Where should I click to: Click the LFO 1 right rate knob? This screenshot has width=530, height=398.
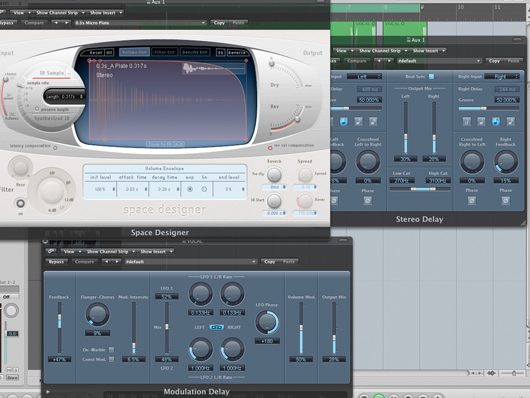click(x=232, y=294)
